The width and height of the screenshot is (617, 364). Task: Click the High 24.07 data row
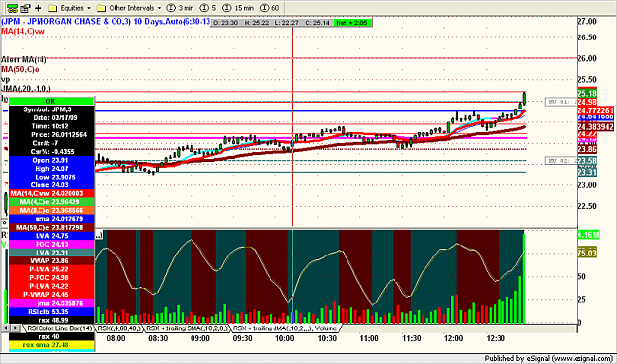click(x=51, y=169)
